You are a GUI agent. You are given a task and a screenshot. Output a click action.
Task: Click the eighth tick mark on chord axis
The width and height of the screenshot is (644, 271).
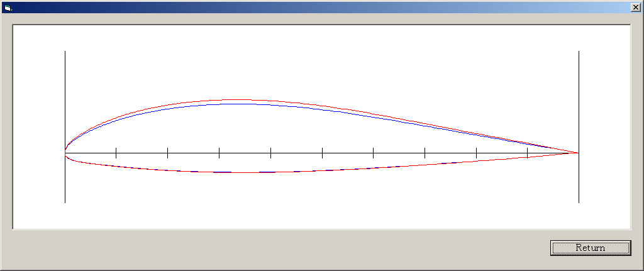(476, 152)
